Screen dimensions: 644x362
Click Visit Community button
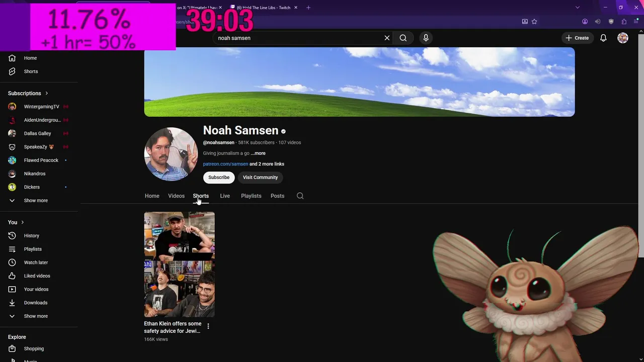(x=260, y=177)
